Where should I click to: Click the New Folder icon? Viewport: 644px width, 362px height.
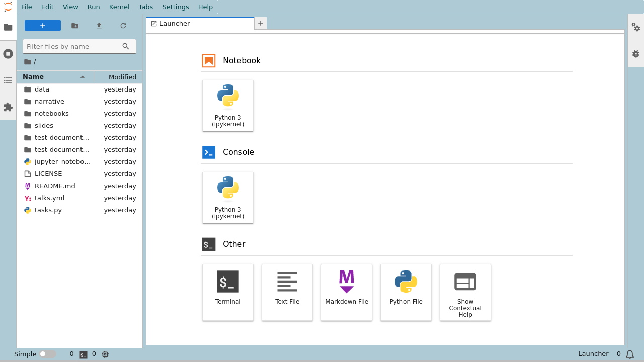pos(75,26)
